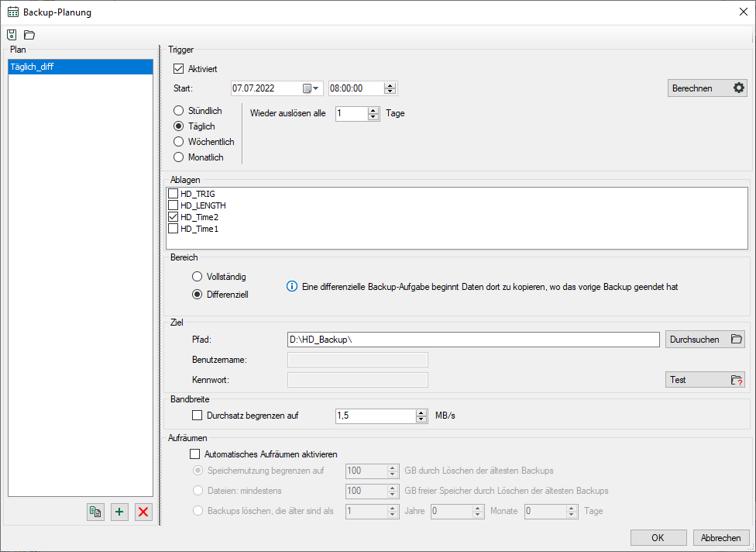Browse for target folder via Durchsuchen
This screenshot has width=756, height=552.
pyautogui.click(x=705, y=340)
